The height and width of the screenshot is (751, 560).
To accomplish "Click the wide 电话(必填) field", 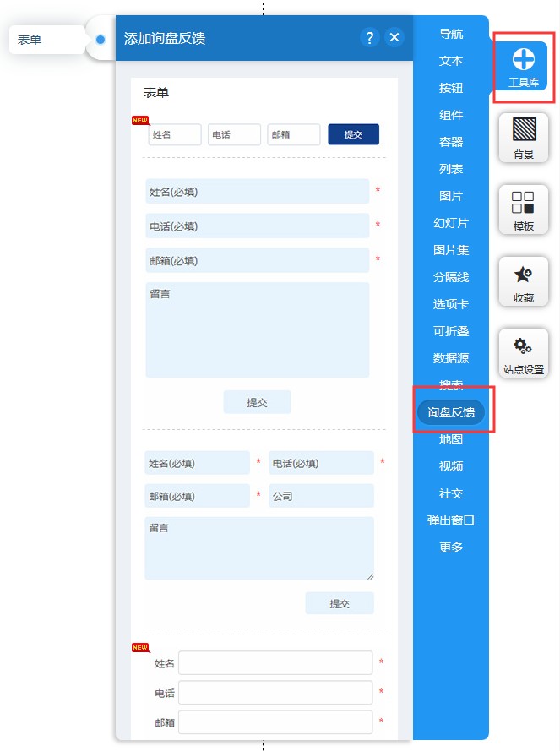I will 258,226.
